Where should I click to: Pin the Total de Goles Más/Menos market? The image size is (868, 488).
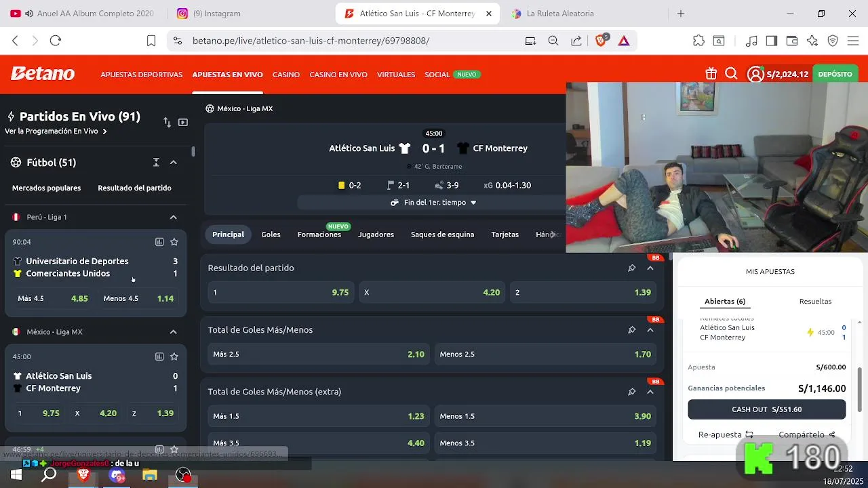(x=632, y=329)
